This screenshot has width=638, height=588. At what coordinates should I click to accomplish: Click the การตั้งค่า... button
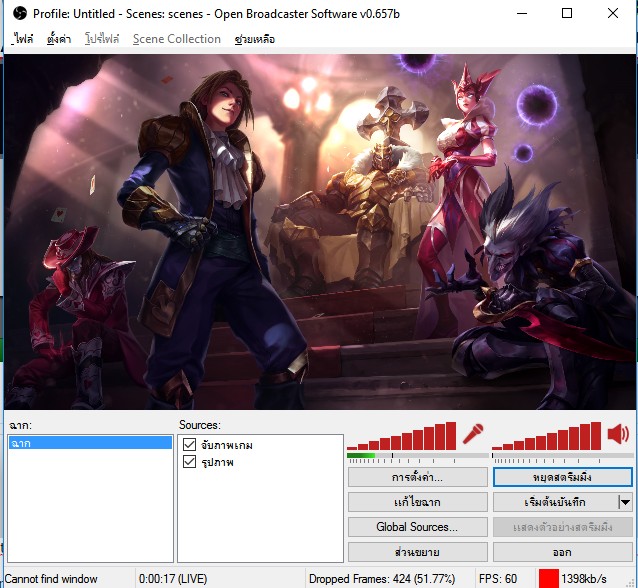[417, 477]
